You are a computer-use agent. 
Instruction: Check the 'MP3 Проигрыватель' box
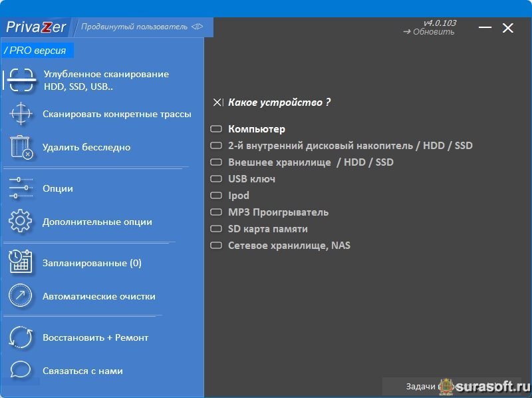(216, 212)
